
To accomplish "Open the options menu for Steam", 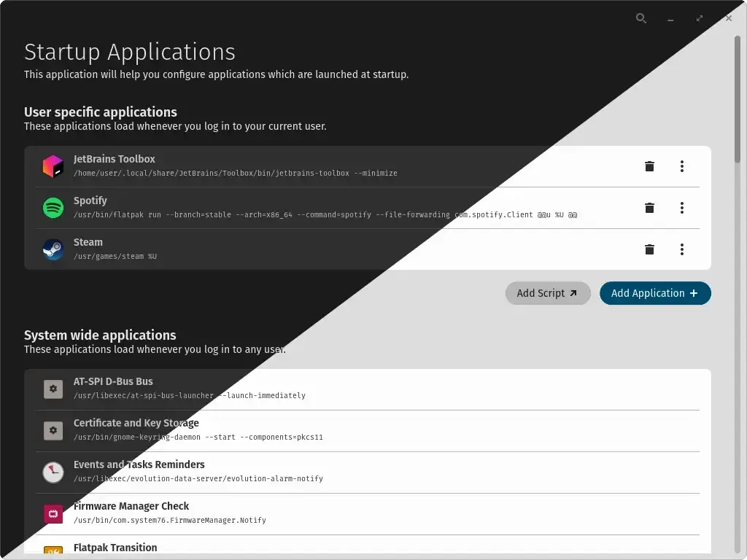I will point(682,249).
